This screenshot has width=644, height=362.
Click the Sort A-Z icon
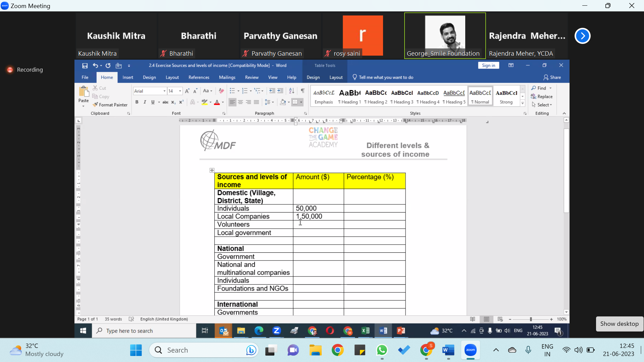(291, 91)
